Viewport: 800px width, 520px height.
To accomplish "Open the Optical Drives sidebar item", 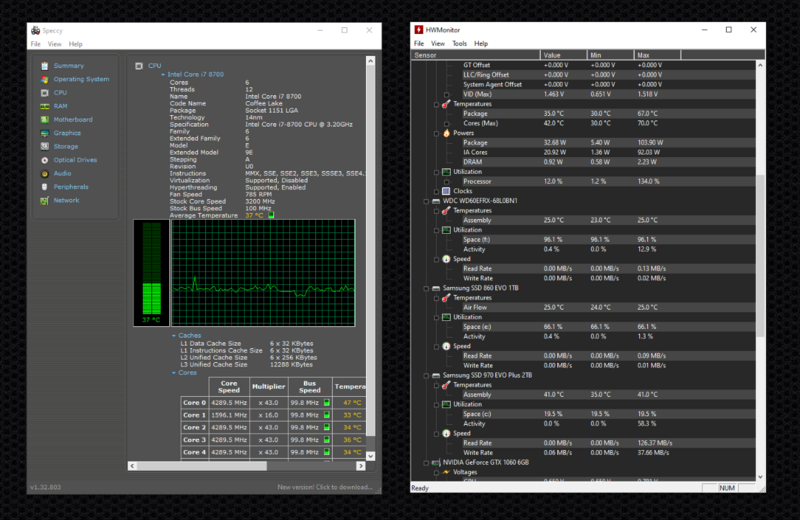I will 74,160.
